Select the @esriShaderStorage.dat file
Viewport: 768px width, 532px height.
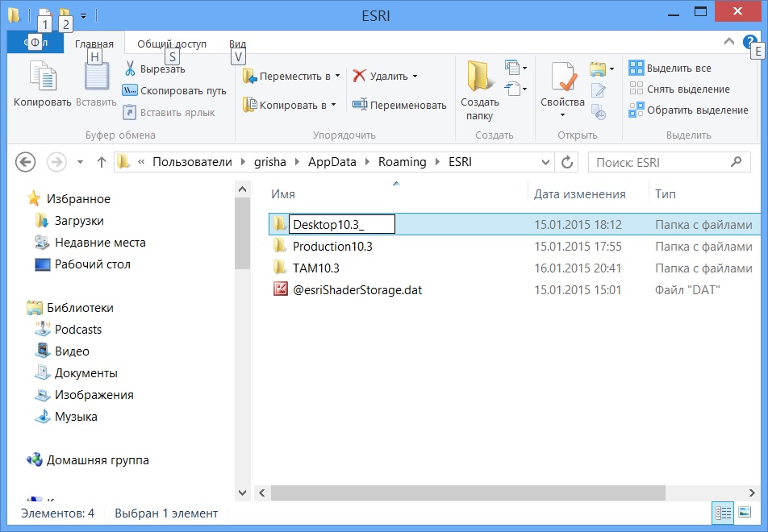coord(357,289)
